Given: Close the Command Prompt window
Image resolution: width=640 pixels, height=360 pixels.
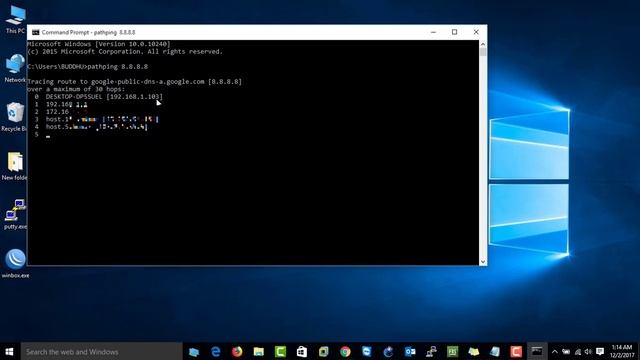Looking at the screenshot, I should pos(476,32).
